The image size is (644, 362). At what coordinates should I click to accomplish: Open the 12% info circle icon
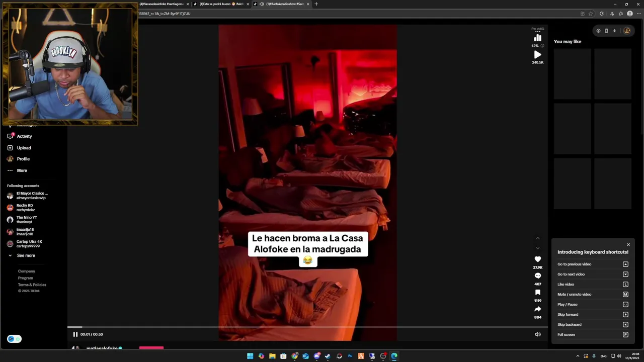(542, 46)
